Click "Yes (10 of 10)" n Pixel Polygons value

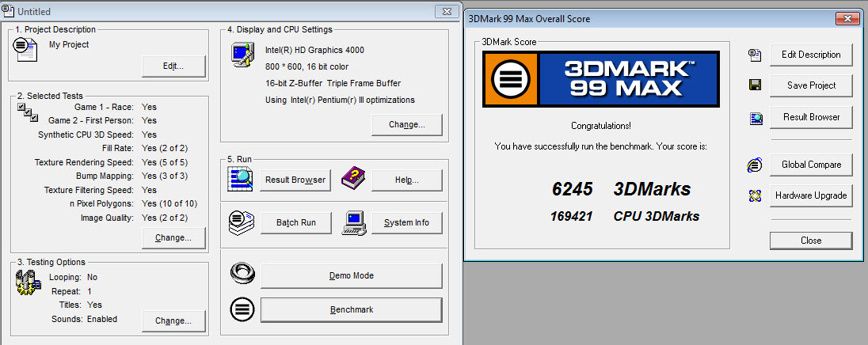tap(169, 204)
